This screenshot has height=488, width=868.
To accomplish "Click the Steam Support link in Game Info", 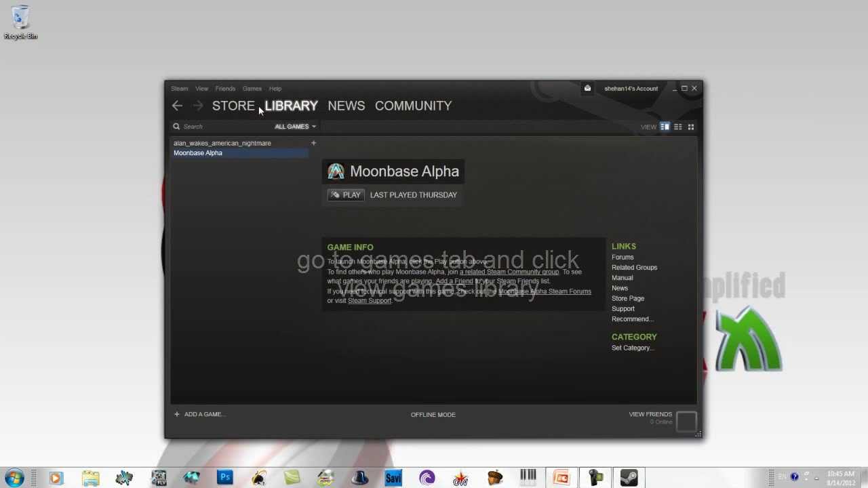I will 370,301.
